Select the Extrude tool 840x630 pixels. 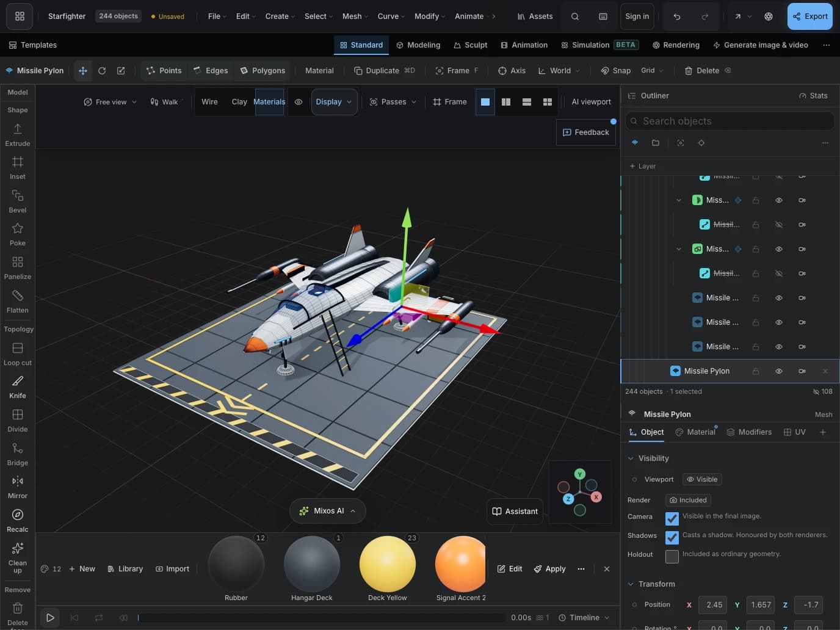[x=18, y=135]
